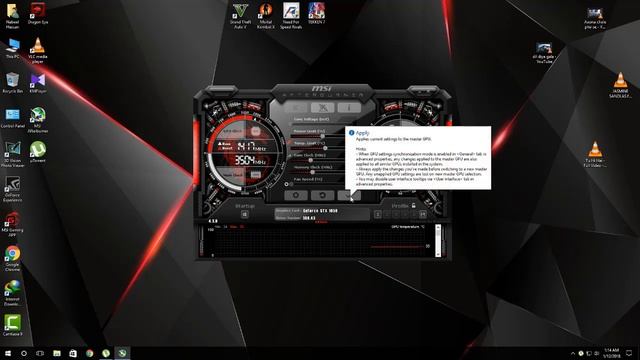Viewport: 640px width, 360px height.
Task: Open Control Panel desktop icon
Action: (x=13, y=118)
